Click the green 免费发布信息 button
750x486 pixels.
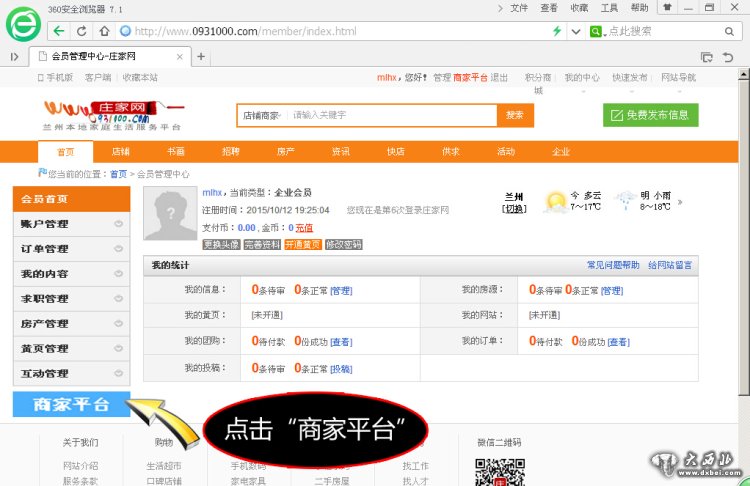pyautogui.click(x=650, y=115)
